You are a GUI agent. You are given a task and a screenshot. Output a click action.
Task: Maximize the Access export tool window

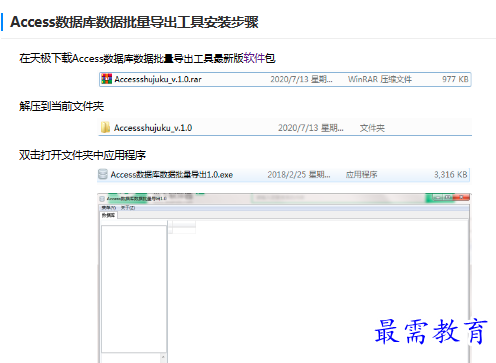(448, 197)
